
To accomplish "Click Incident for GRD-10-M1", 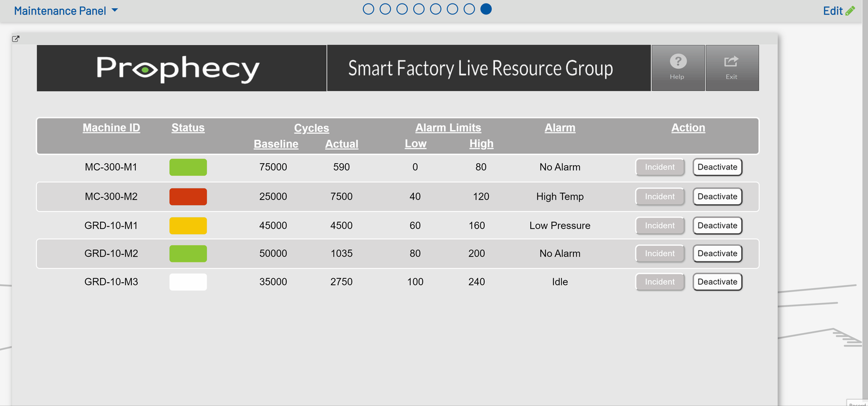I will coord(660,226).
